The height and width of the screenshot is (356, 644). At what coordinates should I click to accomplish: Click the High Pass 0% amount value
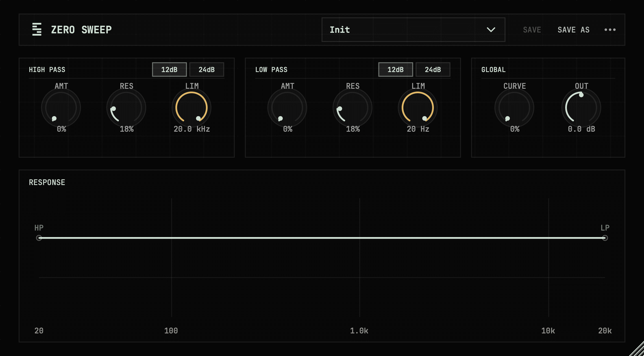point(61,129)
